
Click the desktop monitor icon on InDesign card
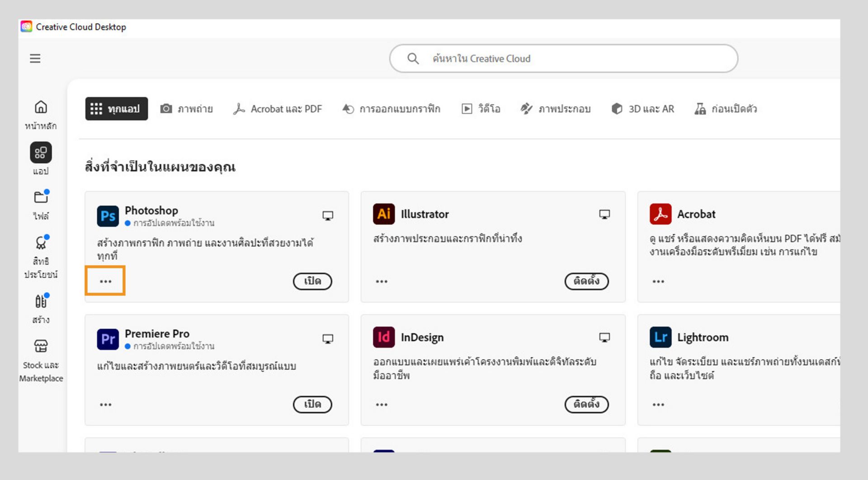[604, 337]
